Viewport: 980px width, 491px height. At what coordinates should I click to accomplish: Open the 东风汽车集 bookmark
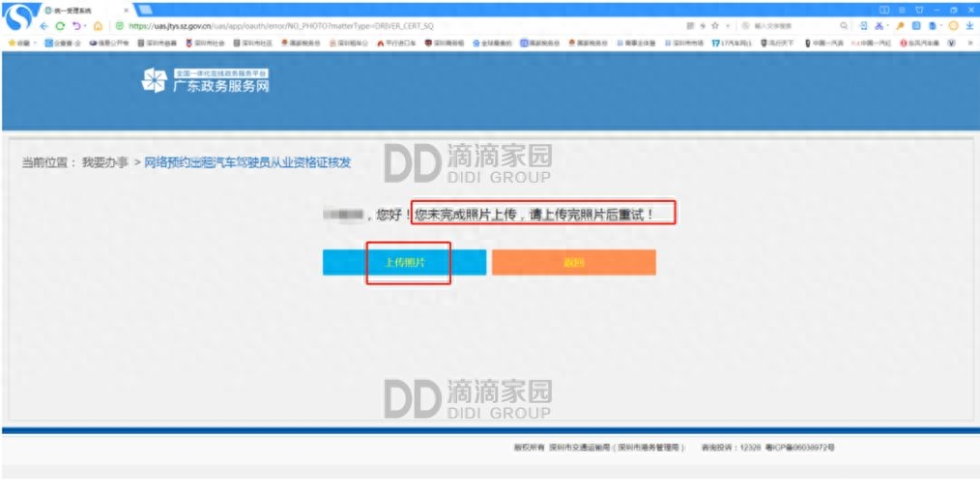click(919, 43)
